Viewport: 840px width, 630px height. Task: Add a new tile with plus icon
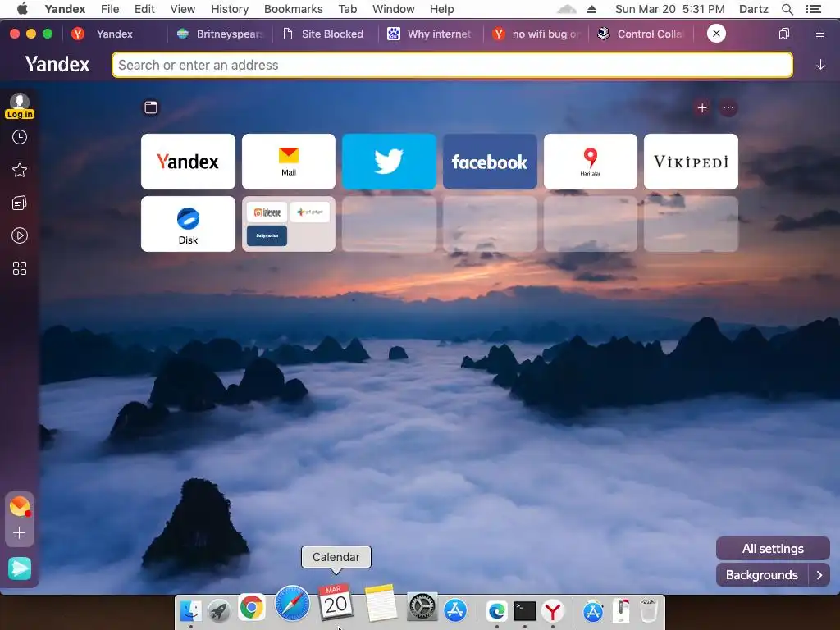702,107
